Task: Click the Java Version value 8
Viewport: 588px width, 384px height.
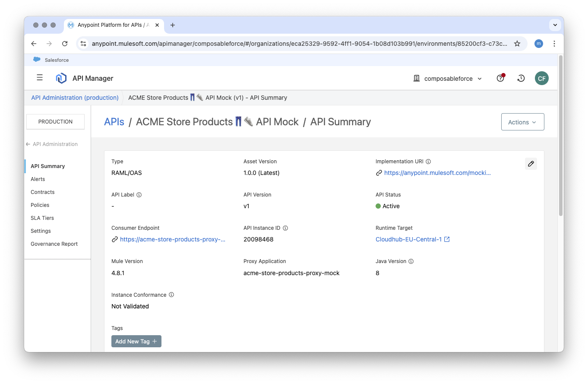Action: 377,273
